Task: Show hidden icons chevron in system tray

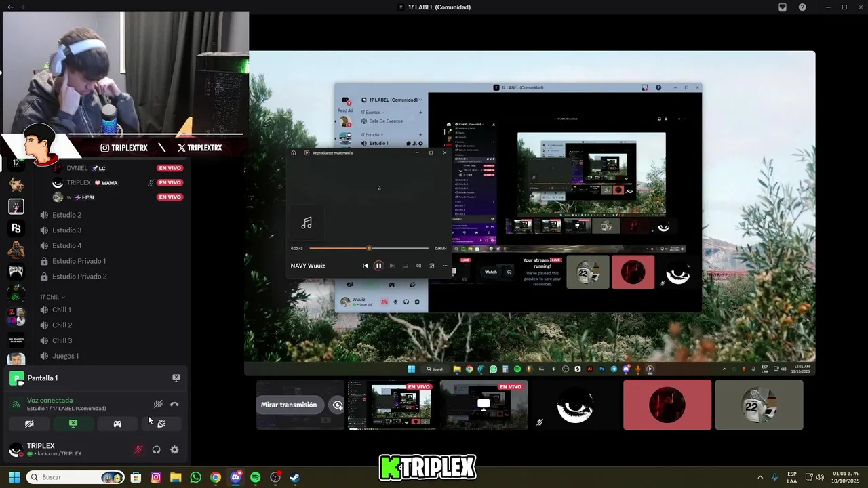Action: [x=760, y=477]
